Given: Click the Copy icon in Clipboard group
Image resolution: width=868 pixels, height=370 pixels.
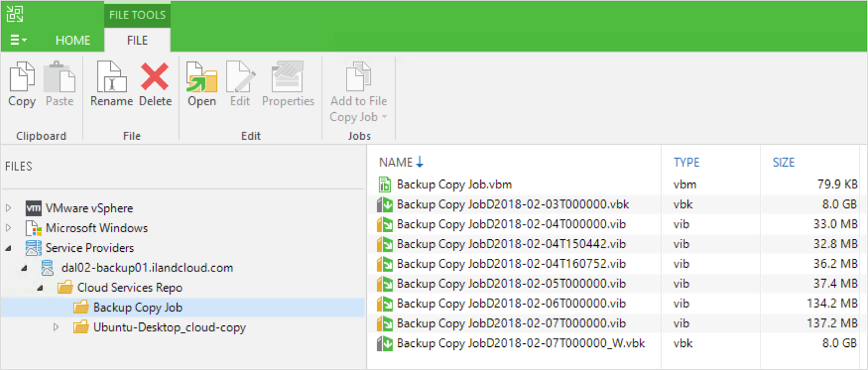Looking at the screenshot, I should point(22,78).
